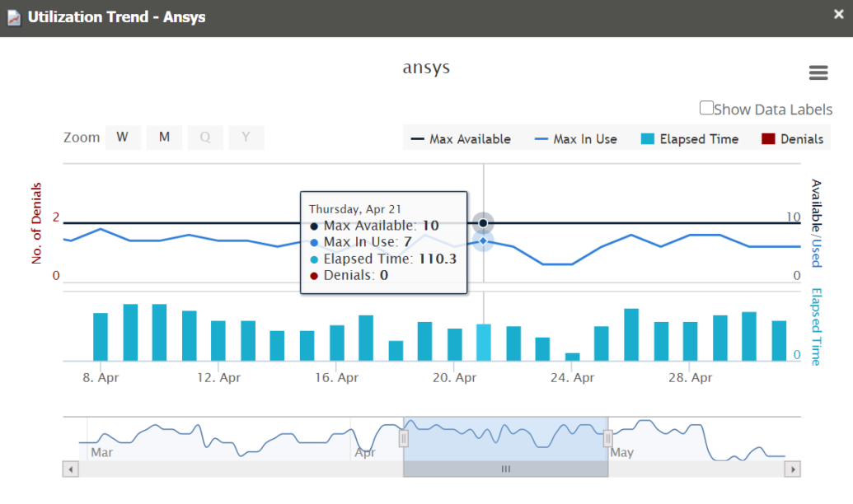Click the elapsed time bar above 12. Apr
853x504 pixels.
point(218,341)
